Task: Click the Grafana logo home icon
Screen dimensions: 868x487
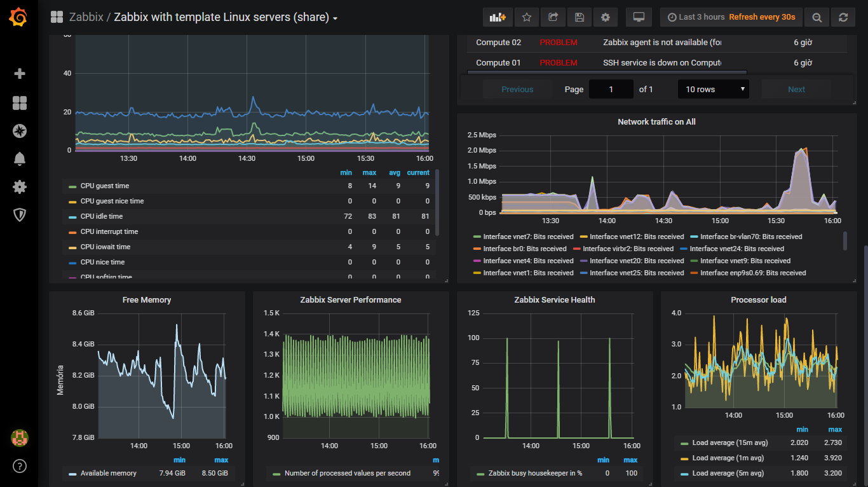Action: (x=18, y=18)
